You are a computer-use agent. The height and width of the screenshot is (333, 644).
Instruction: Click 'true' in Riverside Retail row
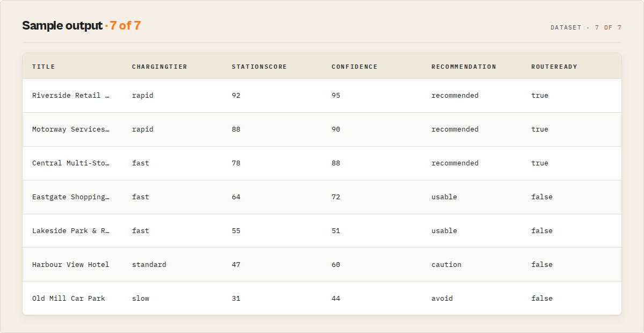click(540, 96)
